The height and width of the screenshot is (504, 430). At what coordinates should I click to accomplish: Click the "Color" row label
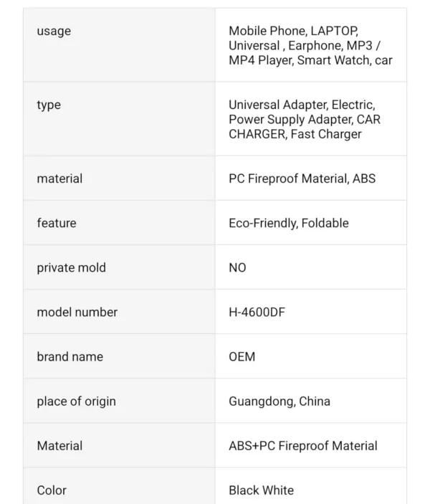coord(52,490)
